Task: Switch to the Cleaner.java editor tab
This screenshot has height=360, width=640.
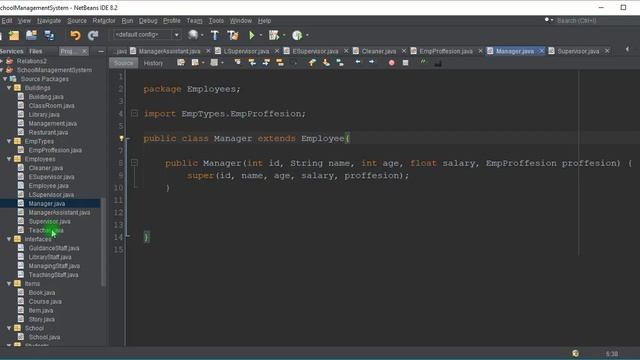Action: tap(379, 51)
